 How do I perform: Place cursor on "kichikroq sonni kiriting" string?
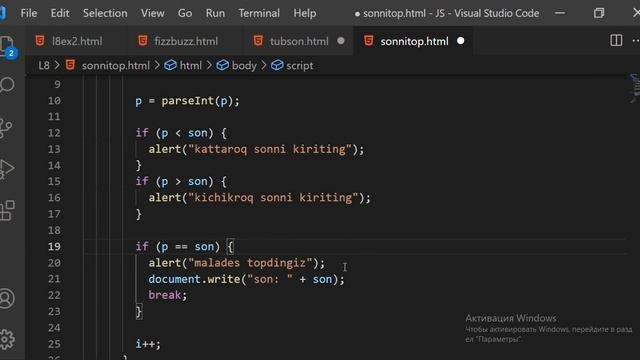click(x=273, y=198)
